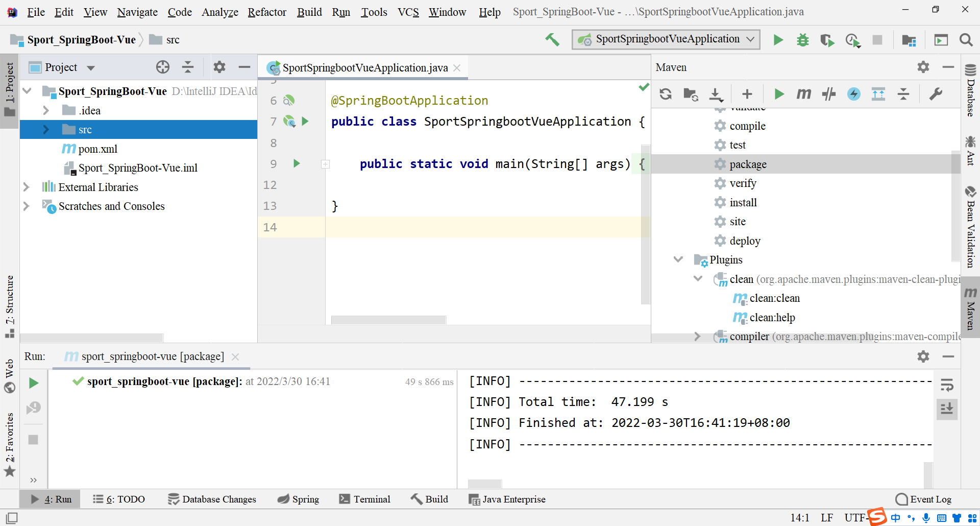Viewport: 980px width, 526px height.
Task: Click the Search Everywhere magnifier icon
Action: point(966,40)
